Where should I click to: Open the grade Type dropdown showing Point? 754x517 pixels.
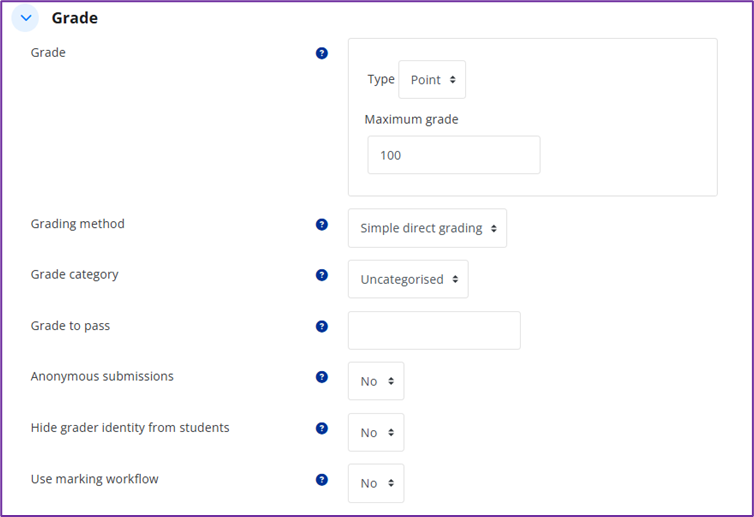432,80
